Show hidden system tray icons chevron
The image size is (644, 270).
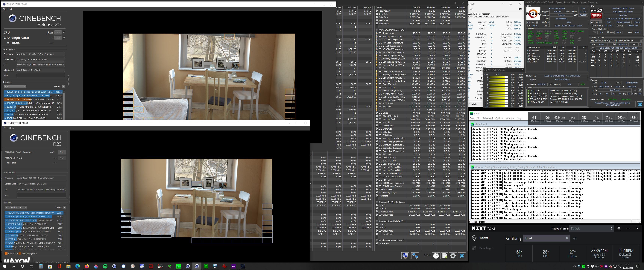coord(575,266)
